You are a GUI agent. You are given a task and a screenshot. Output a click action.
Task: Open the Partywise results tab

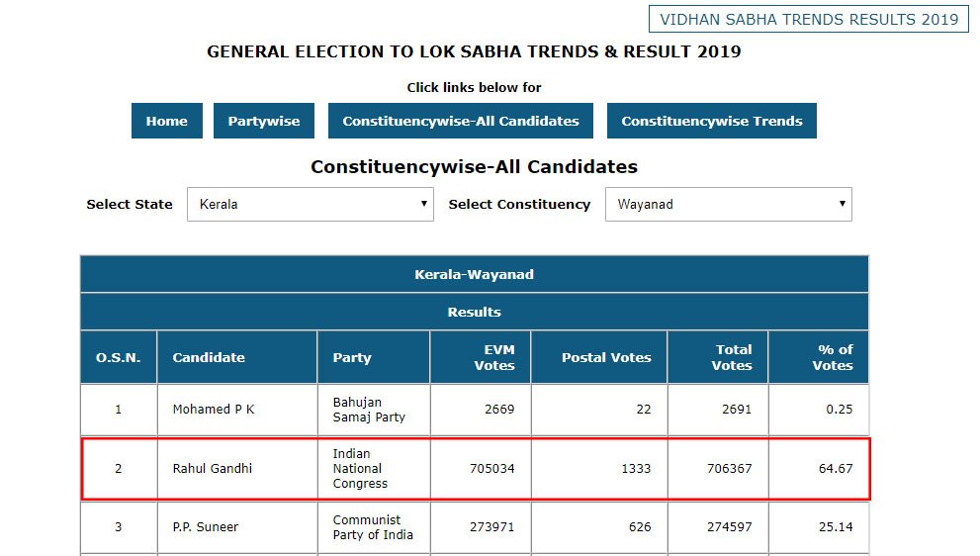coord(263,121)
